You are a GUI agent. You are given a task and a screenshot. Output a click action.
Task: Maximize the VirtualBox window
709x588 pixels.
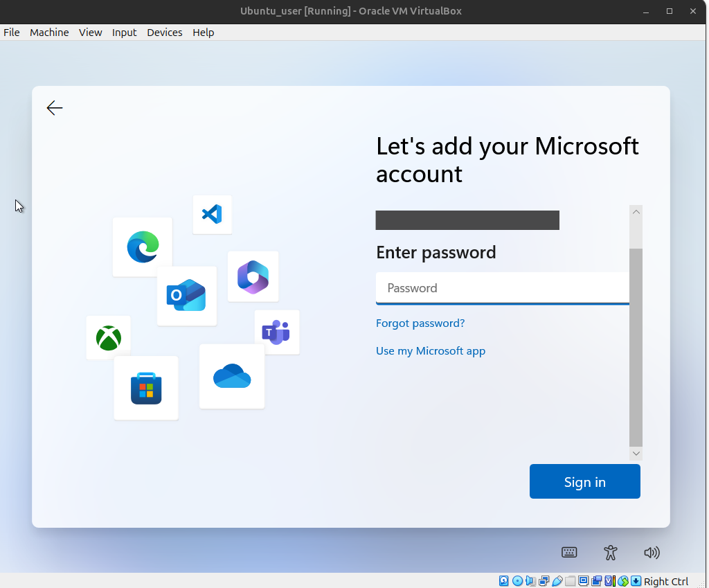pos(670,11)
